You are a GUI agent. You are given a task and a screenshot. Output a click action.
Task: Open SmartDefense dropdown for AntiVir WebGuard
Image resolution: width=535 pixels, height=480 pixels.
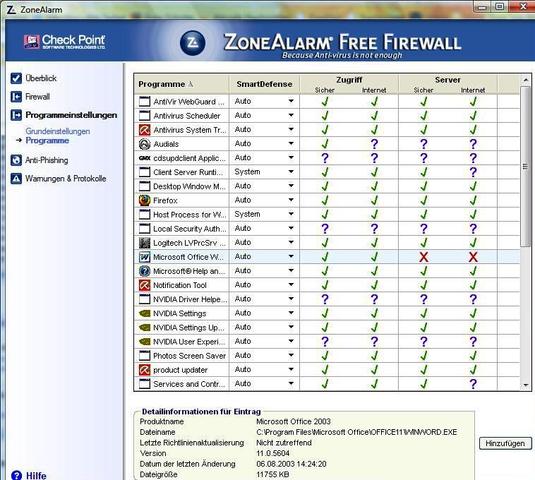[x=291, y=101]
